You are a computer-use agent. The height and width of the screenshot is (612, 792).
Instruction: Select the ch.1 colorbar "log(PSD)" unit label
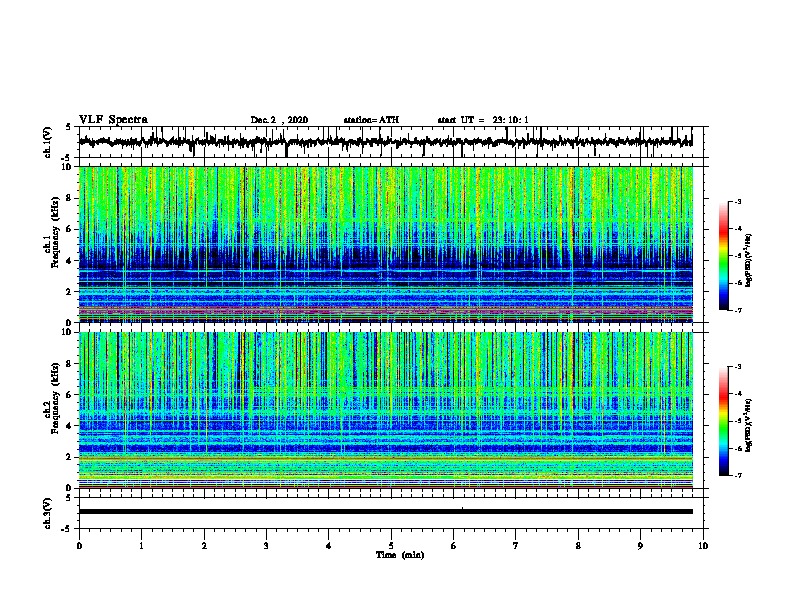point(749,260)
